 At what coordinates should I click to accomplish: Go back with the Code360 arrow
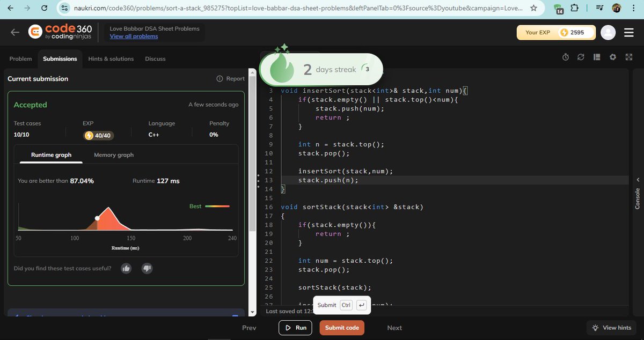[15, 32]
